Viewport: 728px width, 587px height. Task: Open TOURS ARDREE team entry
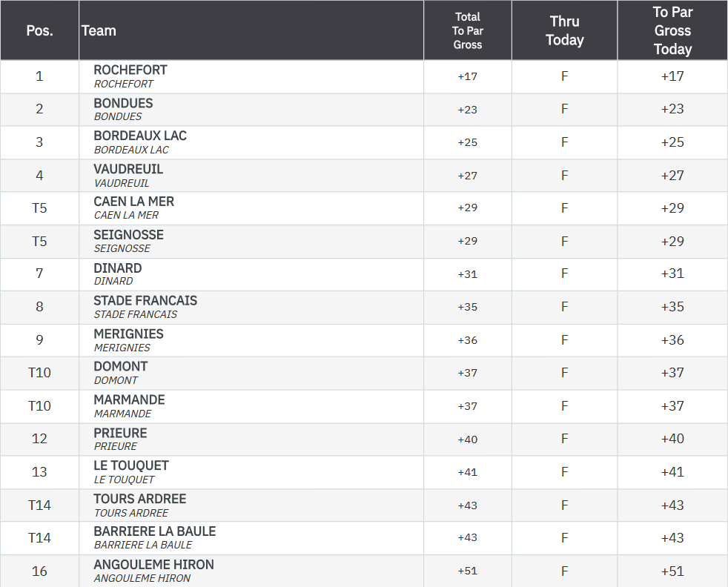click(x=140, y=500)
